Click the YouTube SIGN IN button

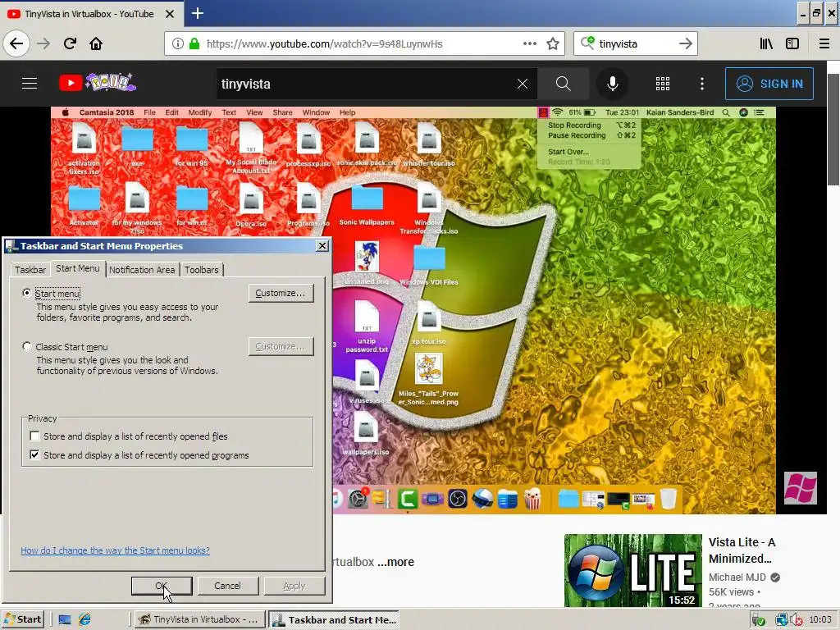coord(769,84)
